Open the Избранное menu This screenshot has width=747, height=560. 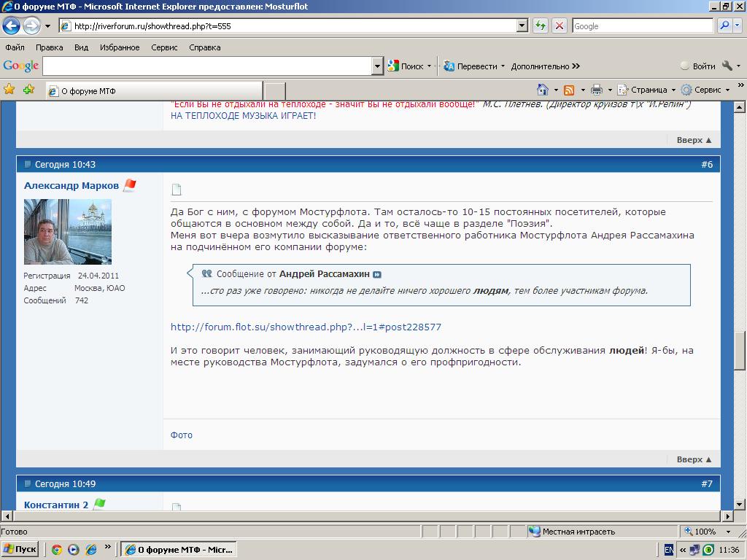pyautogui.click(x=120, y=47)
